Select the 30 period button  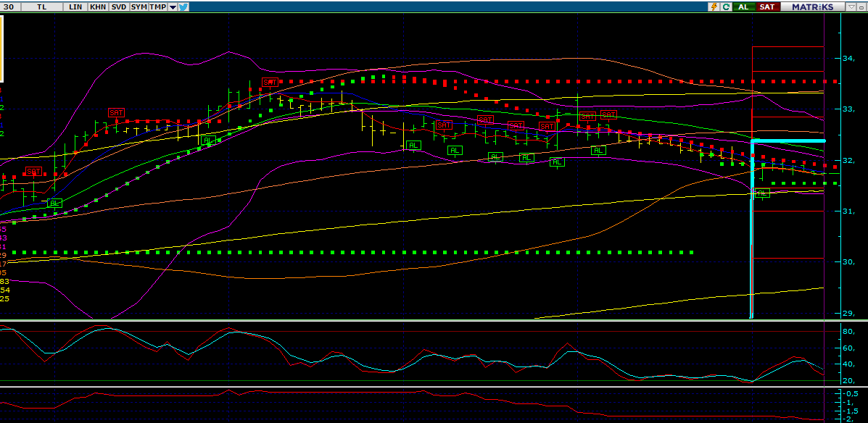9,7
